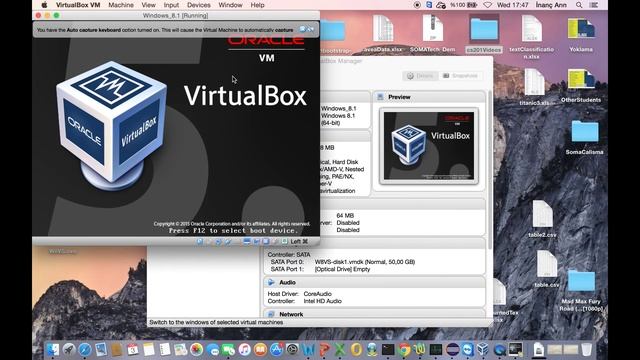Open the VirtualBox VM application menu

(x=78, y=5)
